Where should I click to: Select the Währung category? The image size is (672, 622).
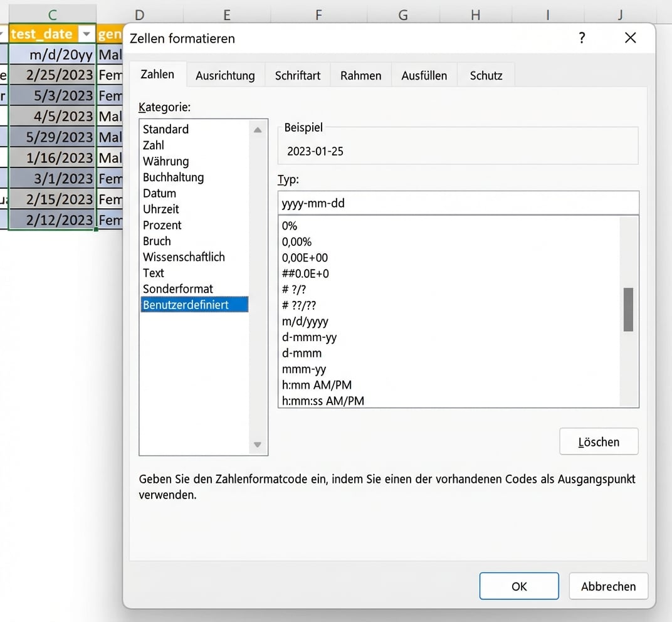165,161
